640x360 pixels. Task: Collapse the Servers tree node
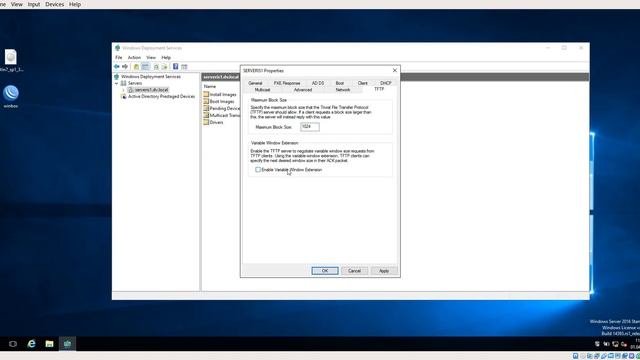[x=117, y=83]
